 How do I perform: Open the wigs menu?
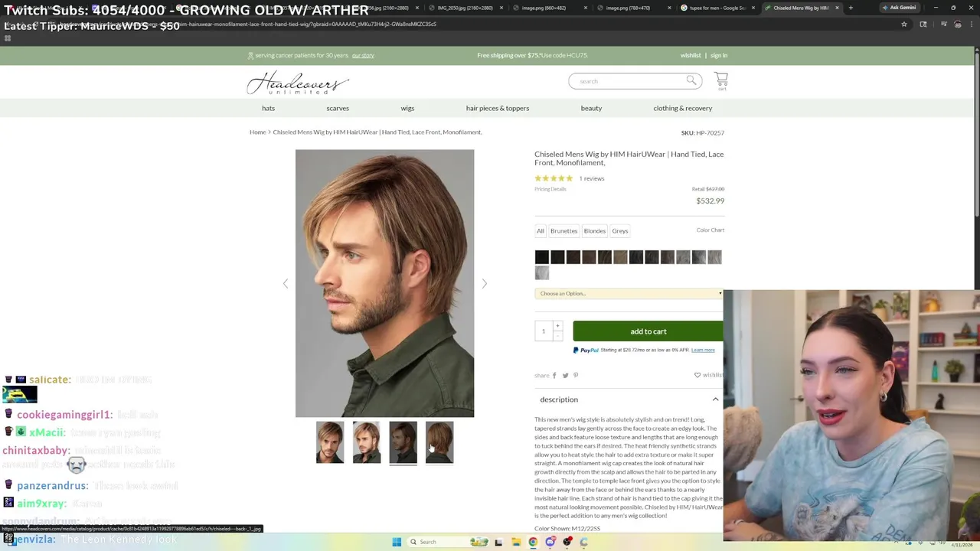tap(407, 108)
